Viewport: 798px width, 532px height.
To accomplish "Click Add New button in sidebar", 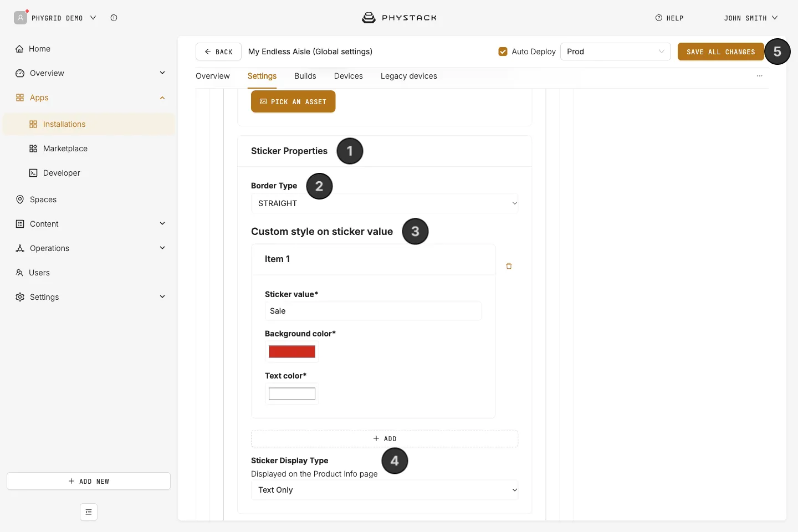I will (x=89, y=481).
